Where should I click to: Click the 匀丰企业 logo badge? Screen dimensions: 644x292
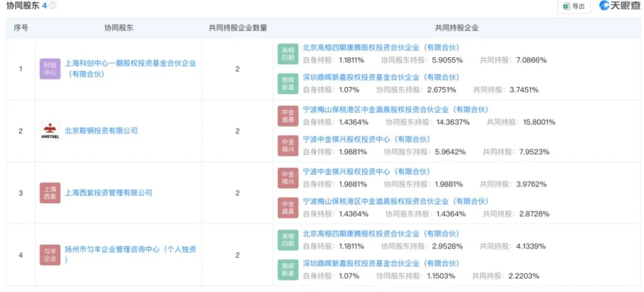(x=50, y=255)
